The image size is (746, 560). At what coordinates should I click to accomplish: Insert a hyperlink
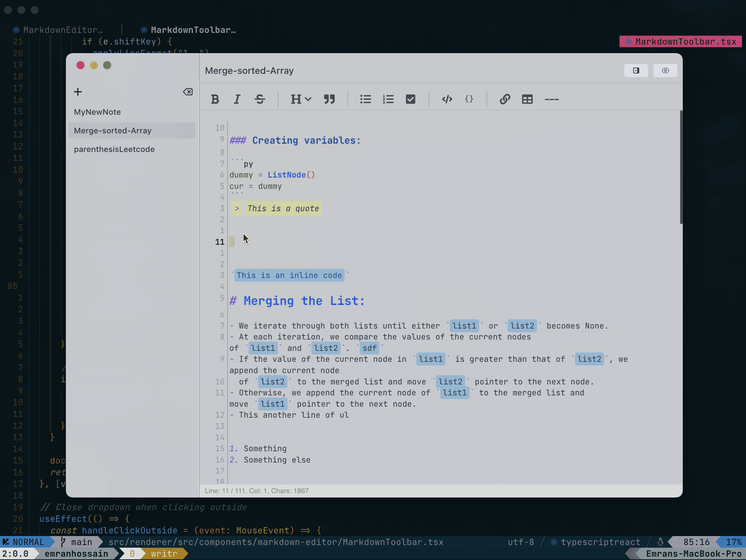click(505, 99)
